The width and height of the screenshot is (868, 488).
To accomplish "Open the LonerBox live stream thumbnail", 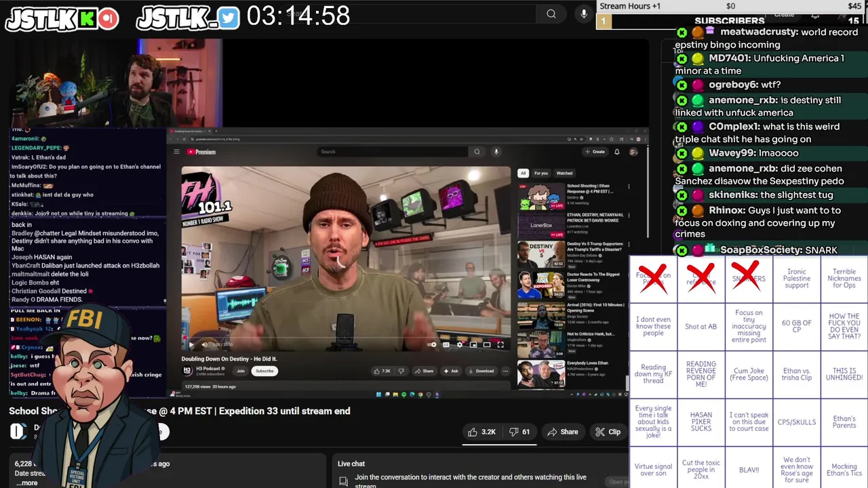I will [540, 225].
